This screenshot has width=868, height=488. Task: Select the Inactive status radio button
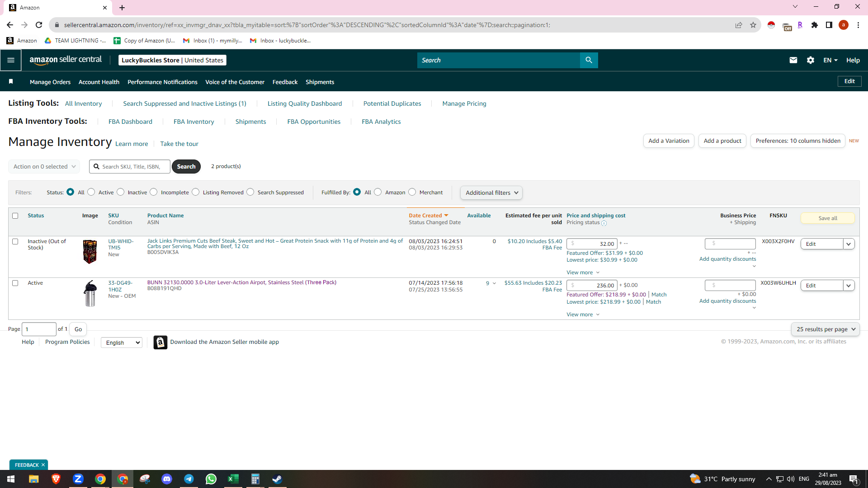(x=120, y=192)
